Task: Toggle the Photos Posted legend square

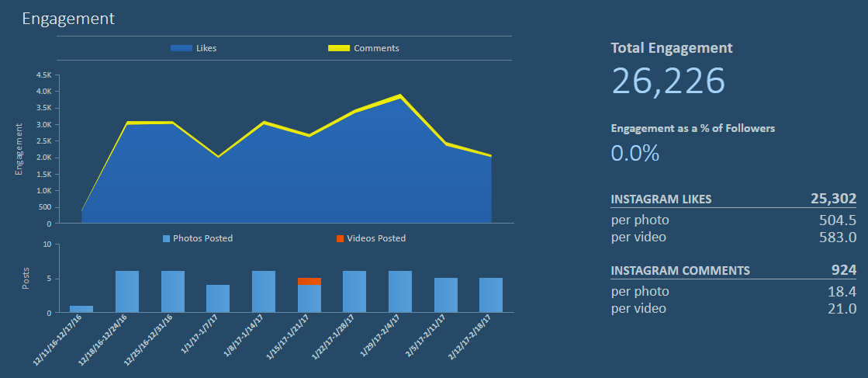Action: [166, 238]
